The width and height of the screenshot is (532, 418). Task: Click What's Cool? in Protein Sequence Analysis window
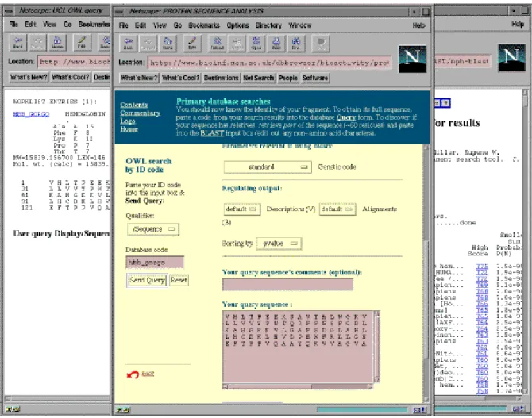click(180, 78)
